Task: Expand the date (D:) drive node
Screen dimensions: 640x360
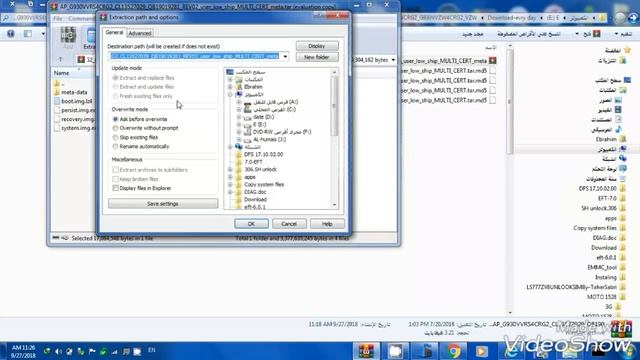Action: click(239, 117)
